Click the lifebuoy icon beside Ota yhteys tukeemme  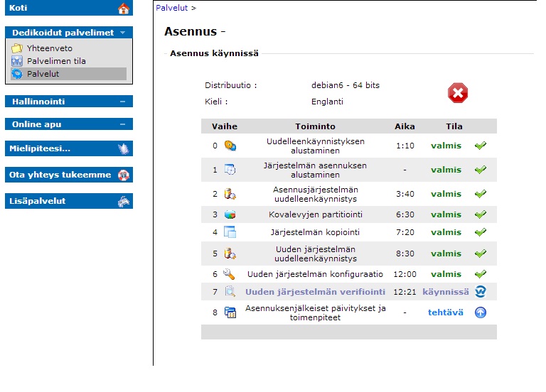pyautogui.click(x=124, y=175)
